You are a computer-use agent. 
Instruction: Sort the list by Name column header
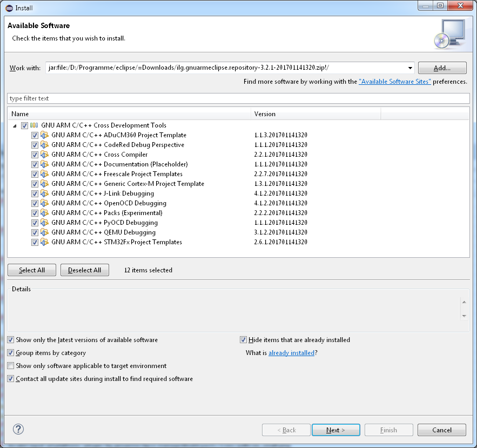point(130,114)
